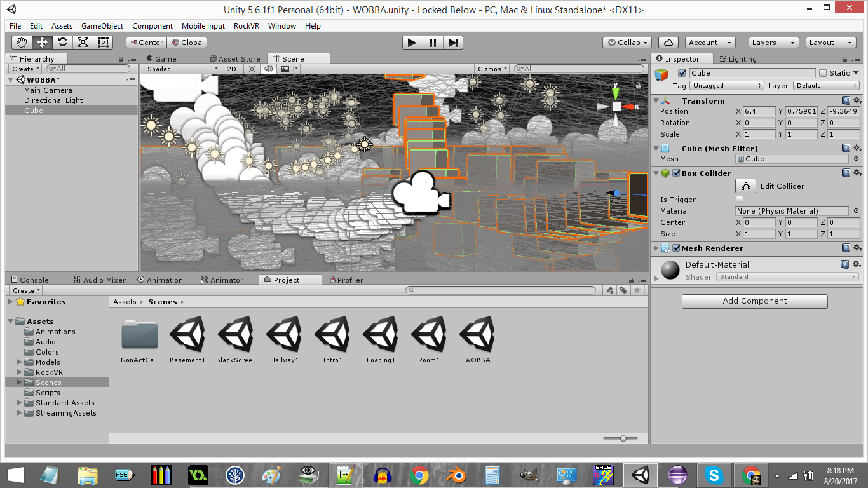Switch to the Console tab
The height and width of the screenshot is (488, 868).
click(x=30, y=280)
